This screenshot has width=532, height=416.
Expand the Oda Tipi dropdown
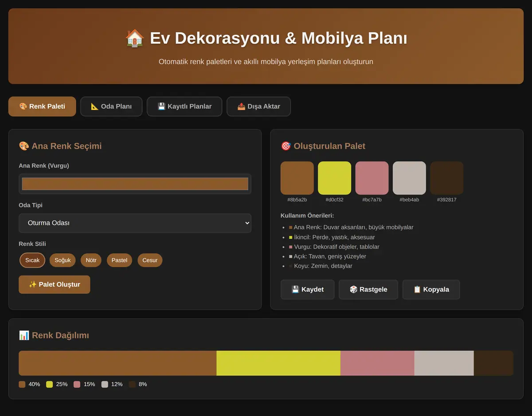pos(135,223)
